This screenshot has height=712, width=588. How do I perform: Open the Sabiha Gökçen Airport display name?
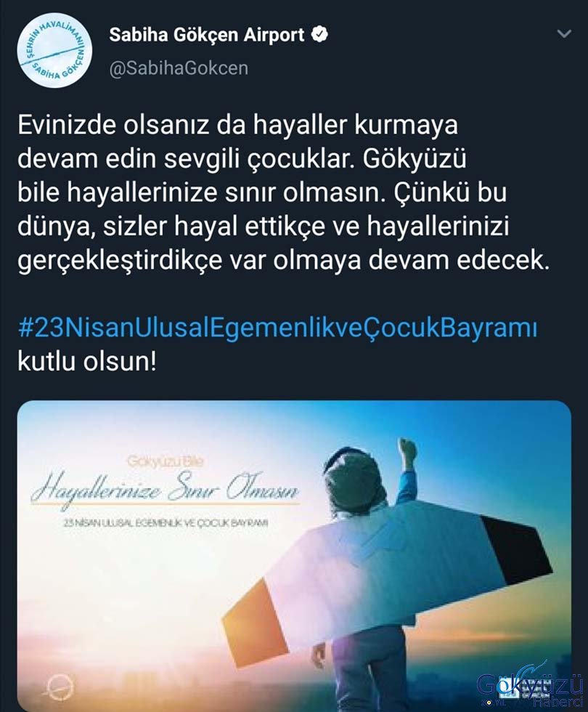point(207,35)
